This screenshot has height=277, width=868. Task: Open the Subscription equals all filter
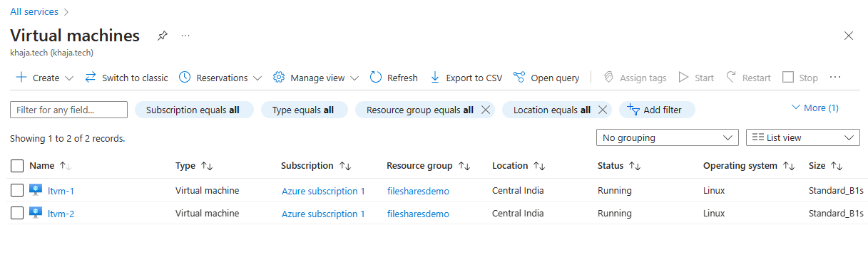click(193, 110)
